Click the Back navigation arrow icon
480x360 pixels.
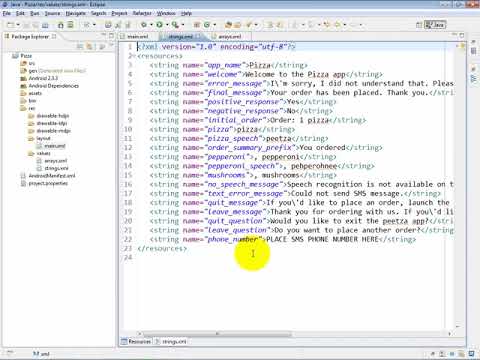(338, 25)
